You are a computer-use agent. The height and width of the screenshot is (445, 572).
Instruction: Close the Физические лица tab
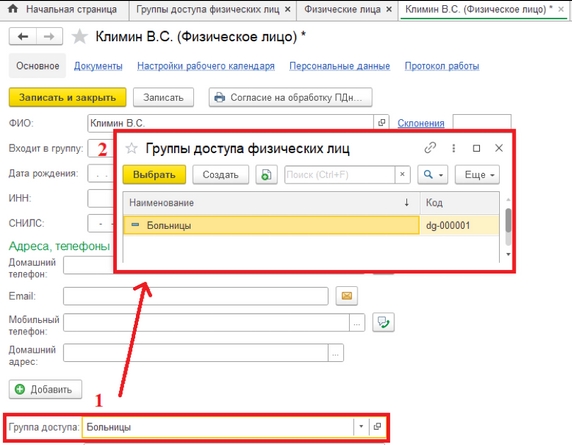point(389,9)
